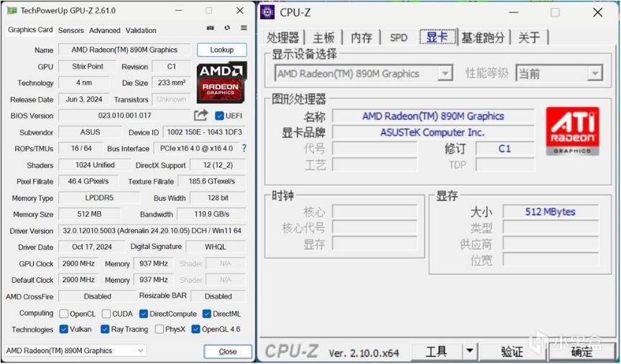The height and width of the screenshot is (364, 621).
Task: Click the 显卡品牌 ASUSTeK field
Action: click(x=433, y=132)
